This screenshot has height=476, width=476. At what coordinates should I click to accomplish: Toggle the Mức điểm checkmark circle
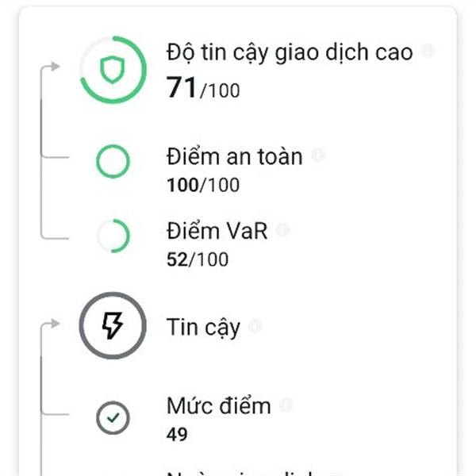point(113,418)
